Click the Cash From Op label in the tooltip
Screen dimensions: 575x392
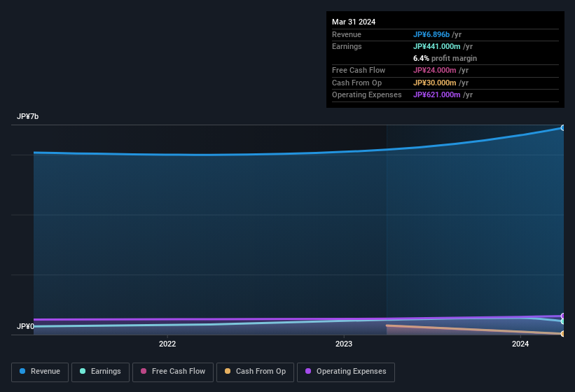(x=356, y=83)
